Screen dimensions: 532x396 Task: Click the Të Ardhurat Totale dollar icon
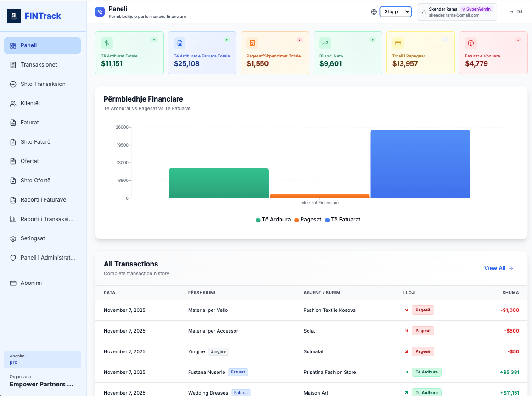(x=107, y=43)
